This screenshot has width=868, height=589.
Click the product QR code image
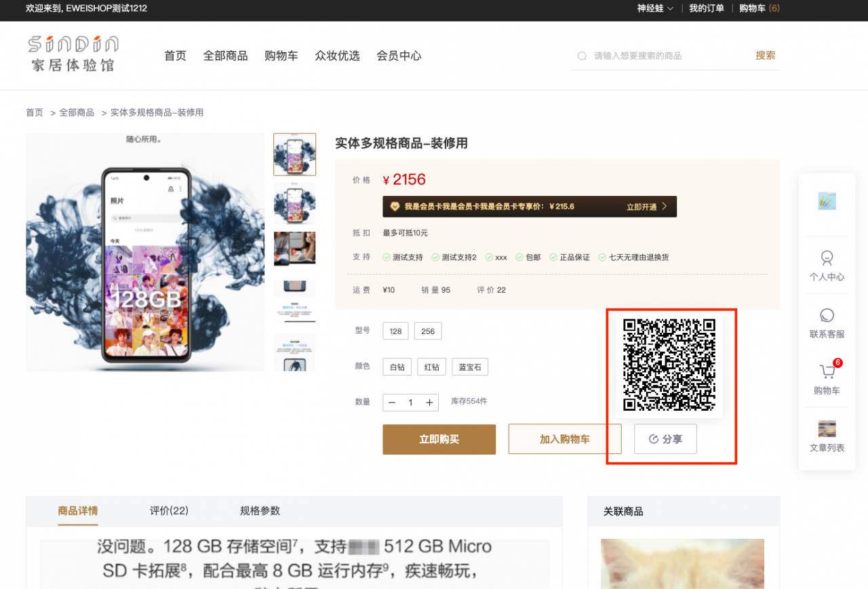click(669, 365)
